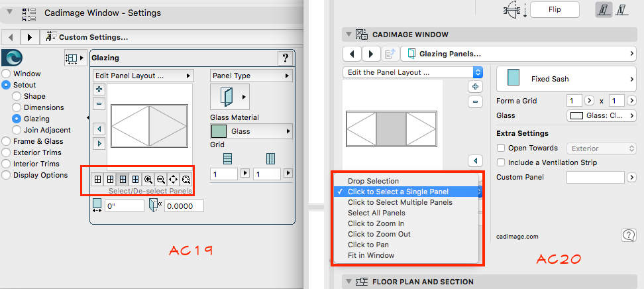This screenshot has width=644, height=289.
Task: Enable the Open Towards checkbox
Action: pos(501,148)
